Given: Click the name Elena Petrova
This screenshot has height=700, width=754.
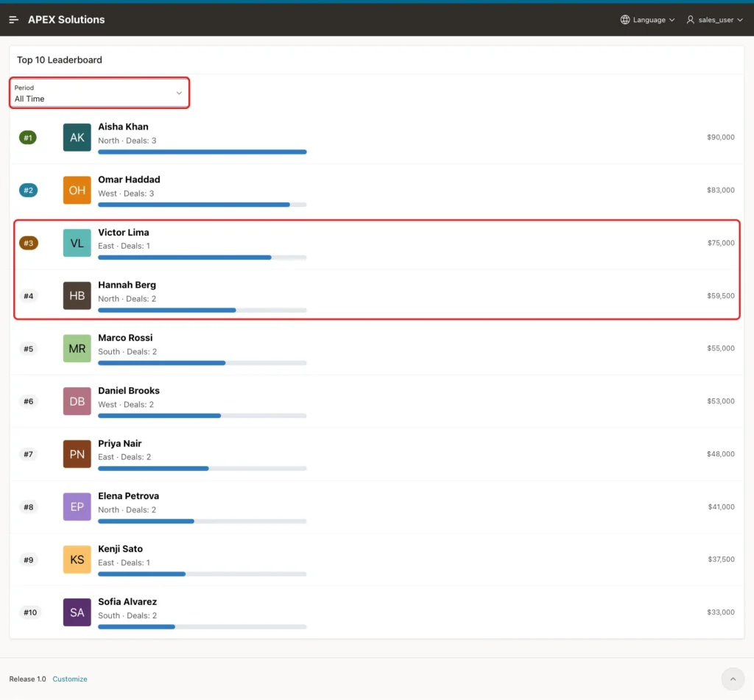Looking at the screenshot, I should [128, 495].
